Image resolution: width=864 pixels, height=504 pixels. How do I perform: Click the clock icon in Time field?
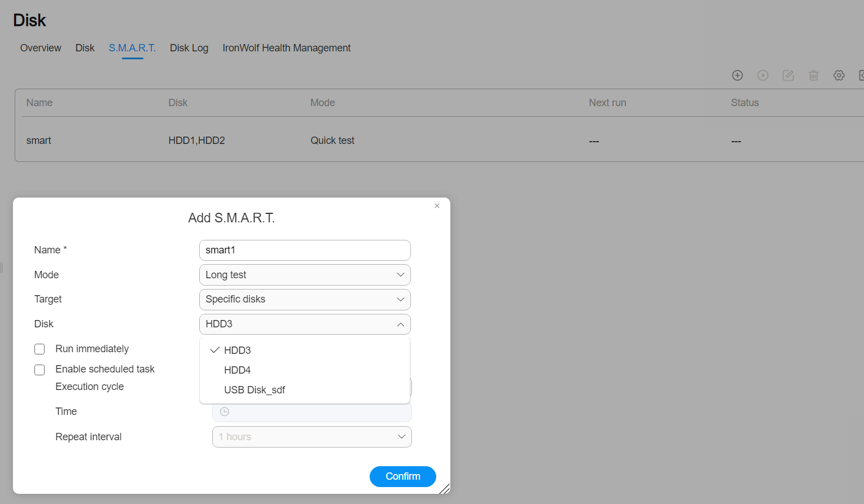tap(224, 411)
